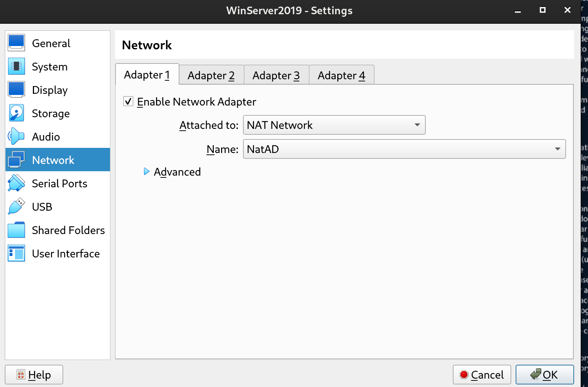Screen dimensions: 588x387
Task: Open the network Name combo box
Action: tap(404, 149)
